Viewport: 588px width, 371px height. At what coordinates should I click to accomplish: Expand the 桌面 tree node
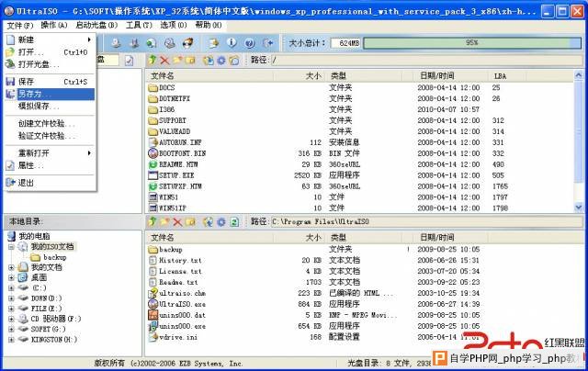coord(11,277)
